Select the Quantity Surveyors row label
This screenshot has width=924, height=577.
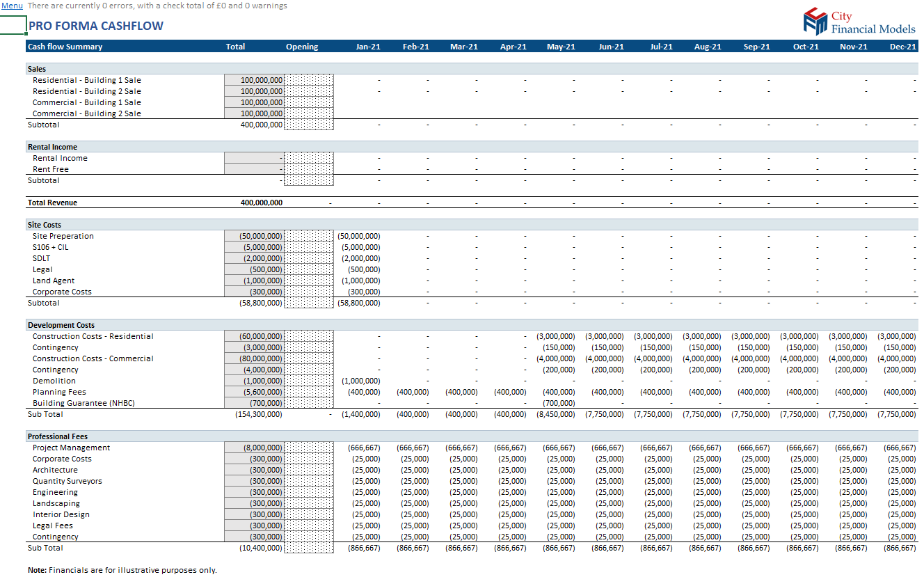coord(67,481)
